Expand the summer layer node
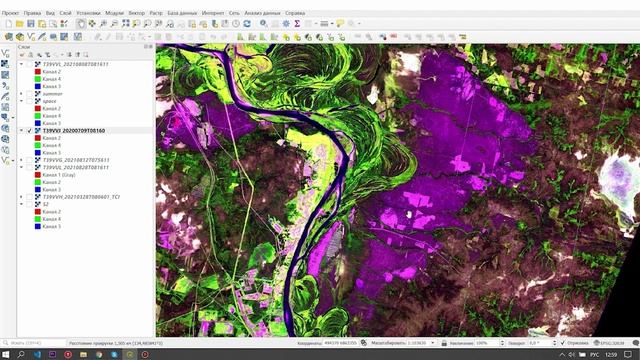Screen dimensions: 640x360 [x=22, y=94]
